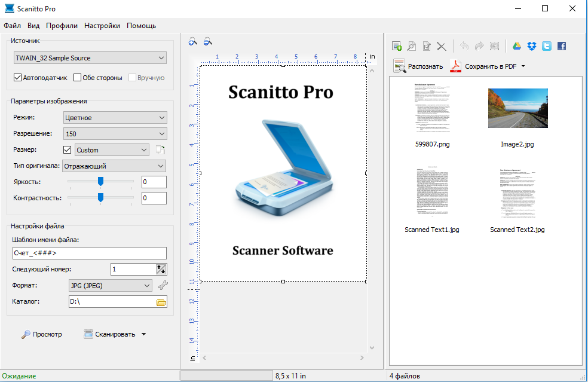Click the add image file icon

tap(397, 46)
